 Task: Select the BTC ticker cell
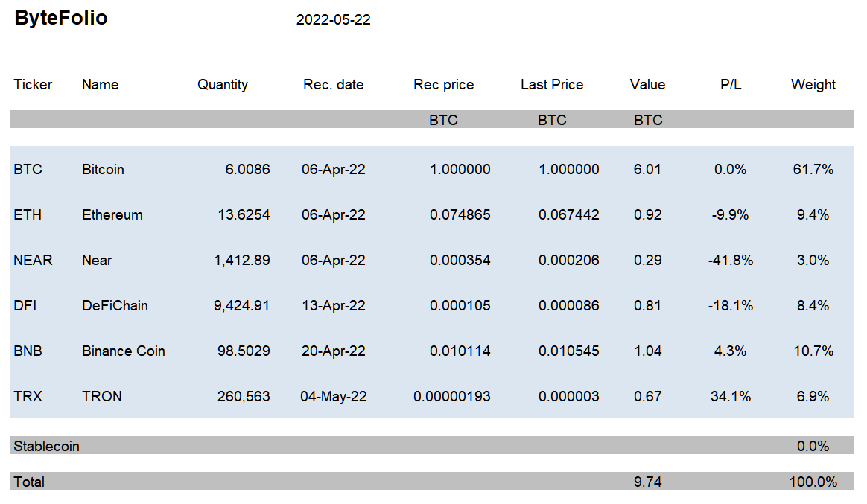coord(28,169)
